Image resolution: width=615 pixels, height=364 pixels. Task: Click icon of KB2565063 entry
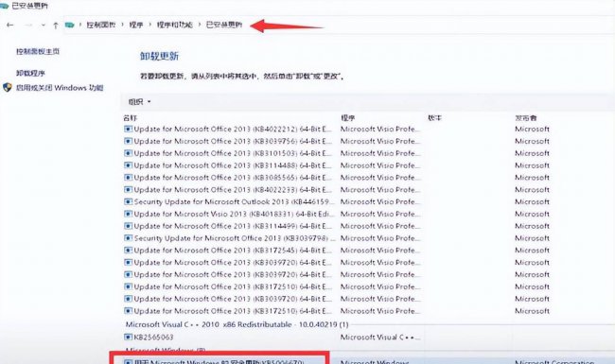(128, 337)
